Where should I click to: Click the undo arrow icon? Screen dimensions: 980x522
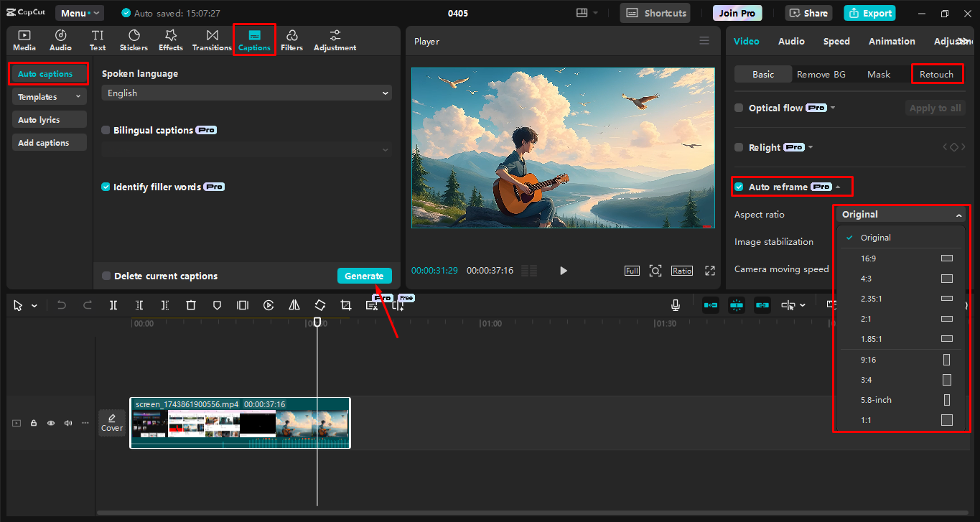(x=62, y=305)
